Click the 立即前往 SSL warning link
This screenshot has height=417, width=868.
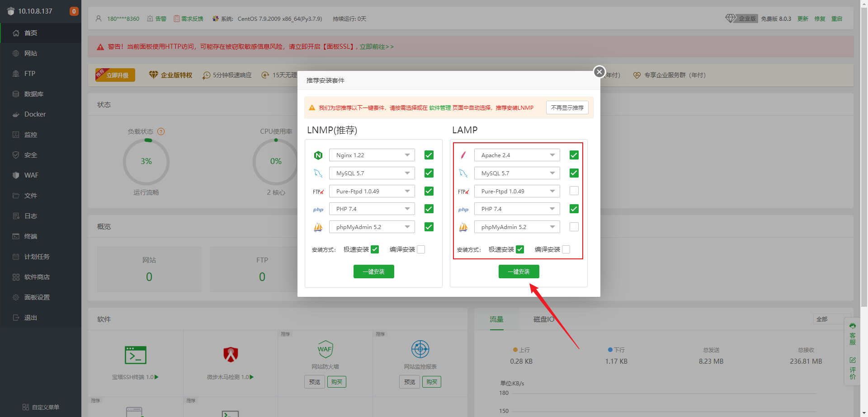pos(377,47)
